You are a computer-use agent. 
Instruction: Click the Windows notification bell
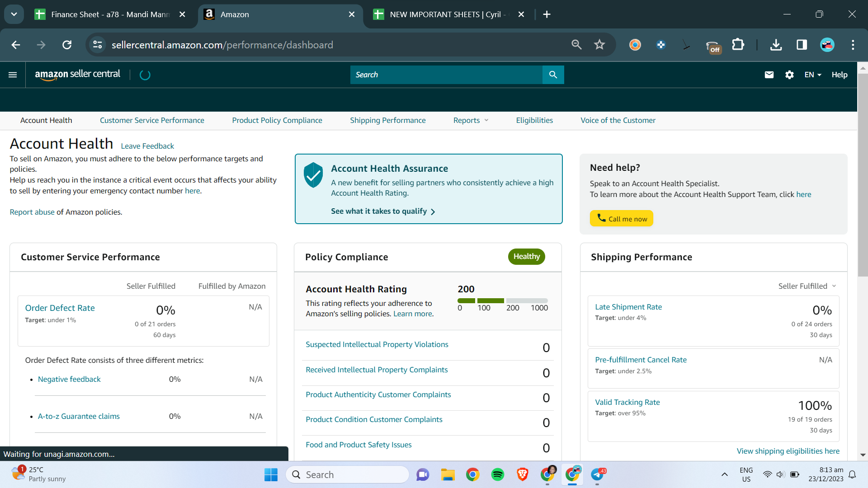click(x=852, y=474)
